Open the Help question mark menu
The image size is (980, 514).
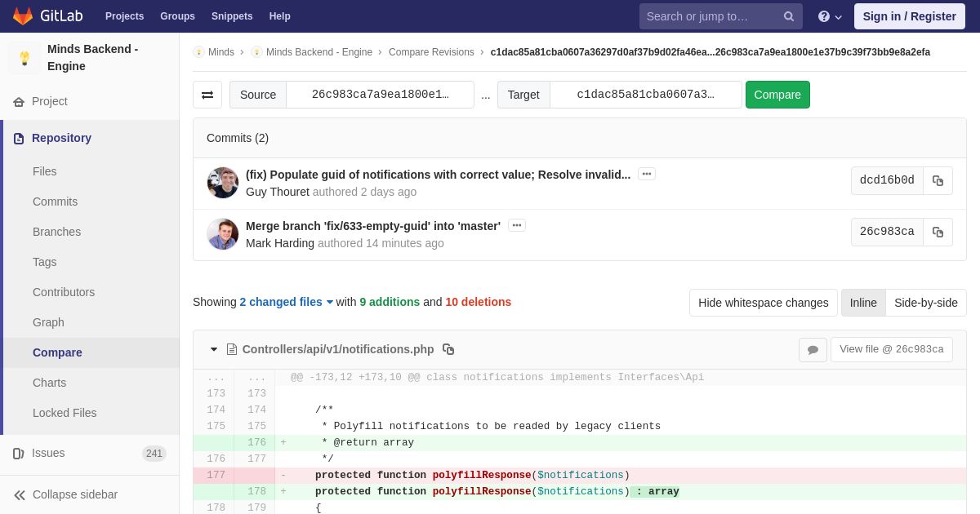coord(830,16)
